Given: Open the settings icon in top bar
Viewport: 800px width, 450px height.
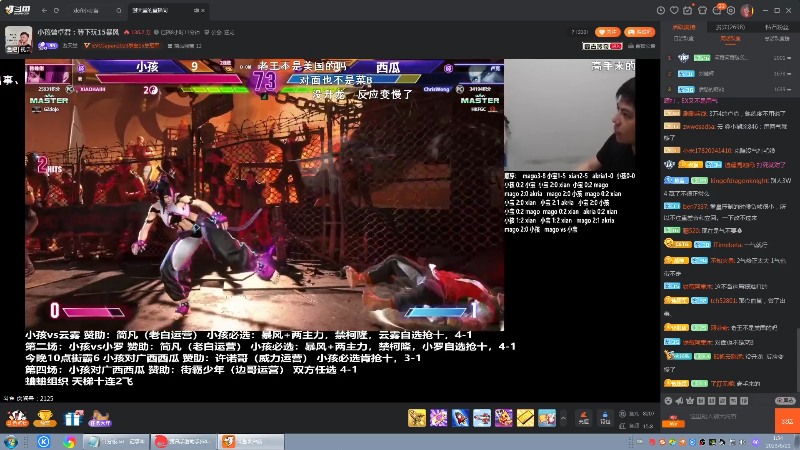Looking at the screenshot, I should [x=731, y=10].
